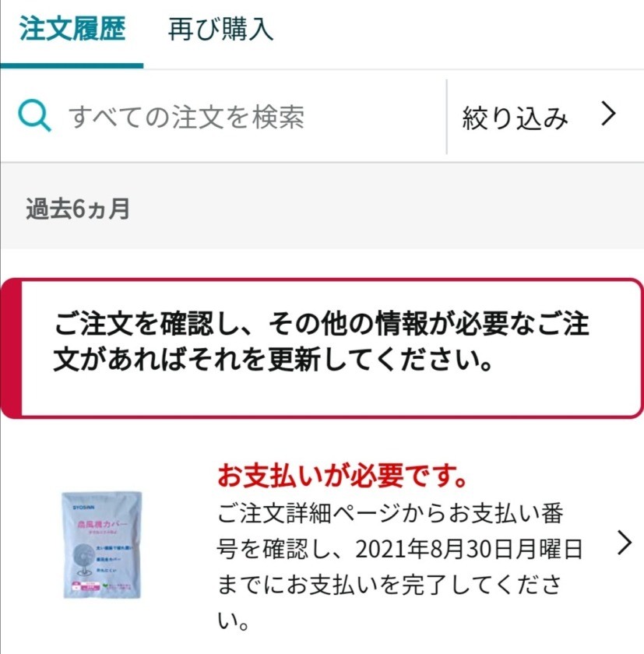Tap the pink label box on package bottom-left
Image resolution: width=644 pixels, height=654 pixels.
coord(86,586)
